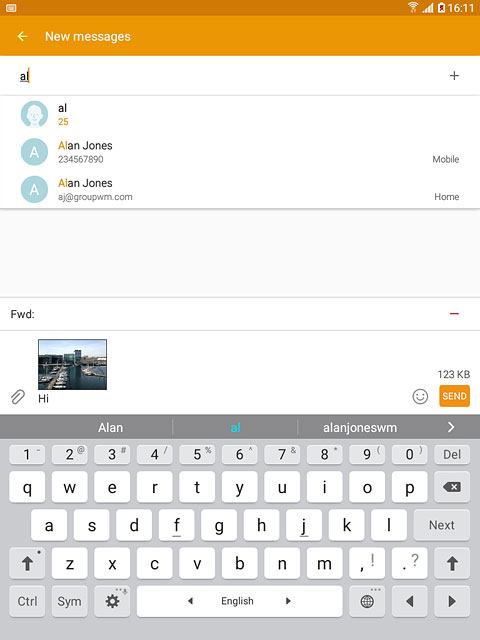
Task: Select Alan Jones aj@groupwm.com Home entry
Action: point(240,189)
